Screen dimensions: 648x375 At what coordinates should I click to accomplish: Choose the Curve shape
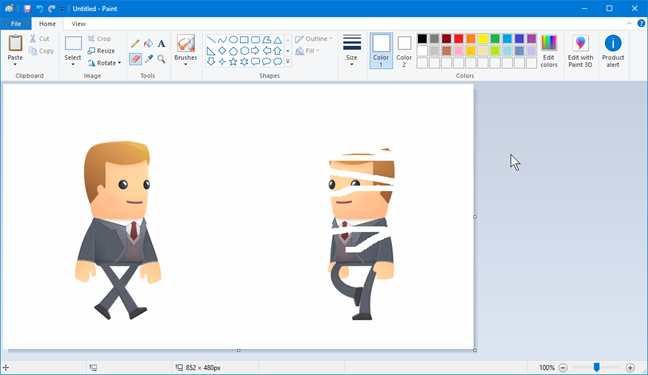(x=222, y=40)
